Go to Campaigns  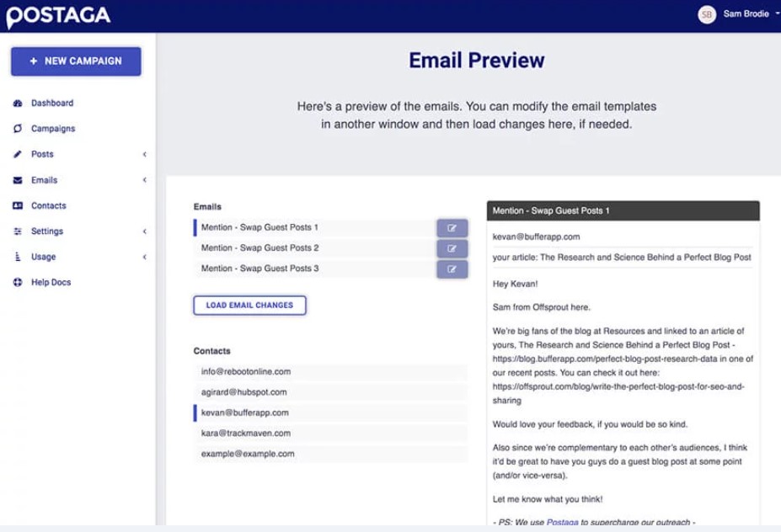pyautogui.click(x=53, y=129)
